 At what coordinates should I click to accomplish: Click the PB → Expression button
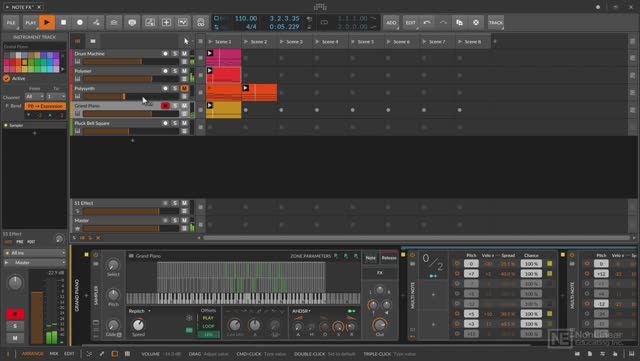pos(45,106)
